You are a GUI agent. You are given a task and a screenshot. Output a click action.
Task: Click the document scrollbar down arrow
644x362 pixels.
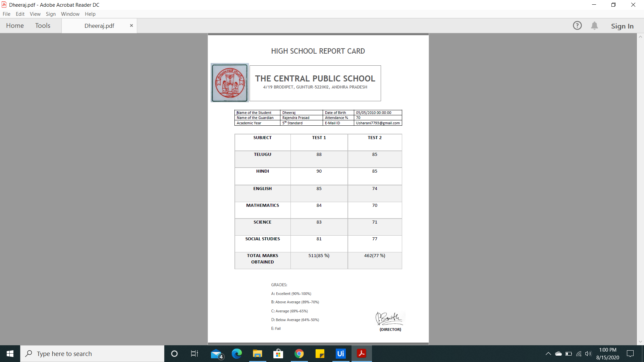[640, 342]
